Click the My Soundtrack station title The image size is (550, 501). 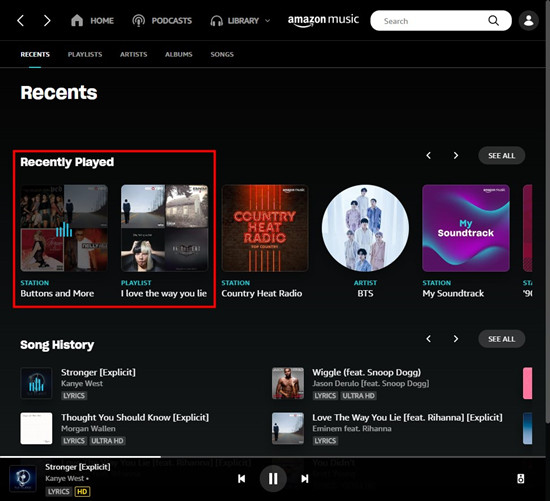click(453, 293)
